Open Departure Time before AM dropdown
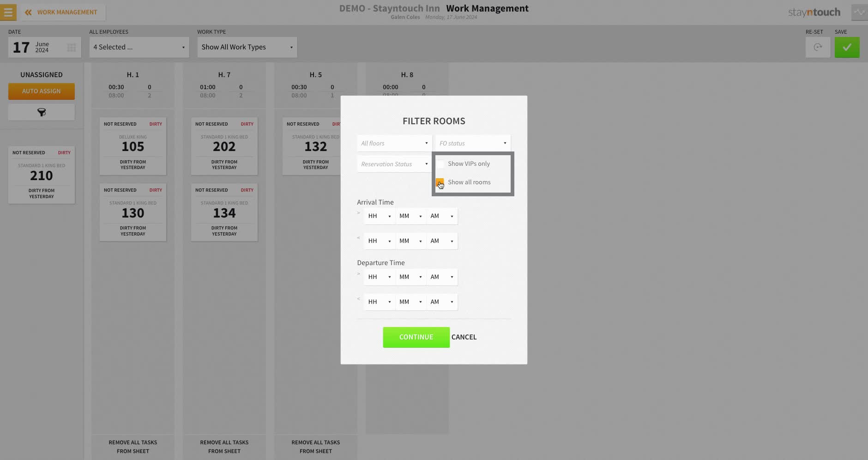The width and height of the screenshot is (868, 460). tap(442, 302)
